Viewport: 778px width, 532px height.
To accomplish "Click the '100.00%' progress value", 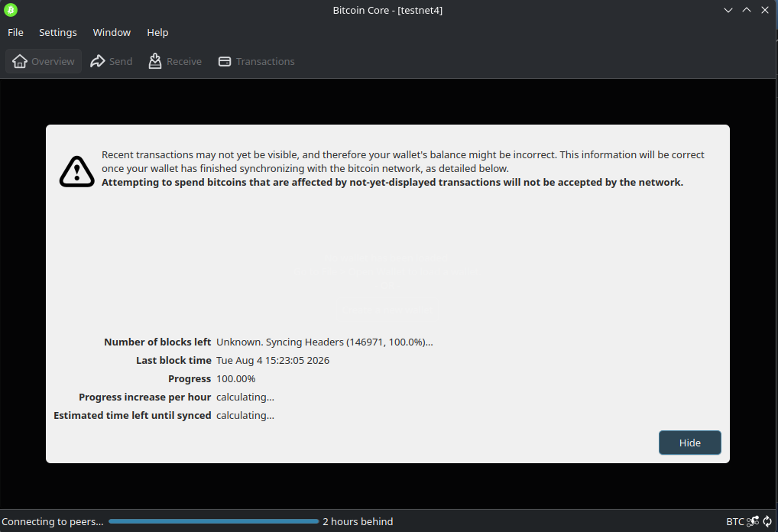I will pyautogui.click(x=235, y=378).
